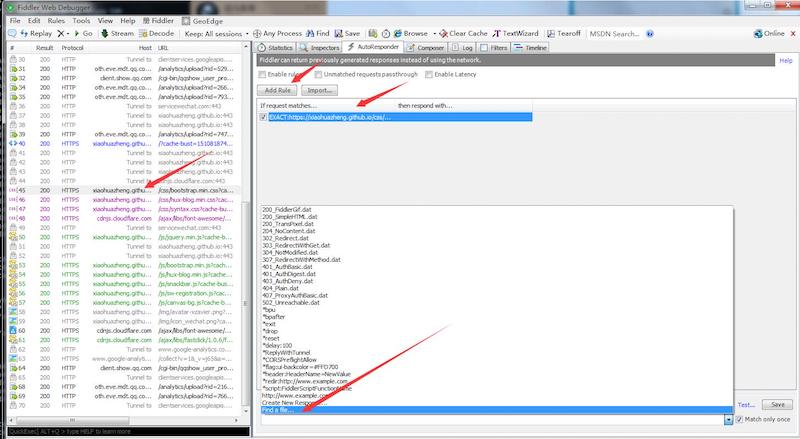Click the Protocol column header

(72, 47)
